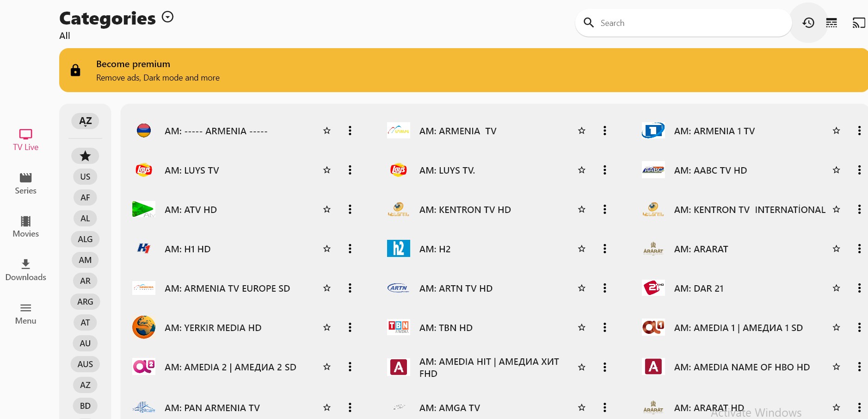Select the AU category chip
868x419 pixels.
click(x=85, y=344)
